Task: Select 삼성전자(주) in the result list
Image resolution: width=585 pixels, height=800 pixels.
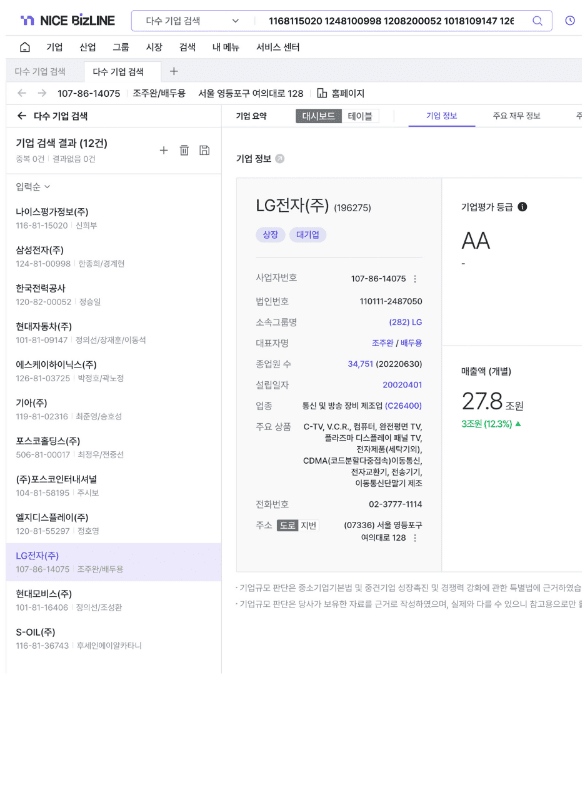Action: pos(113,257)
